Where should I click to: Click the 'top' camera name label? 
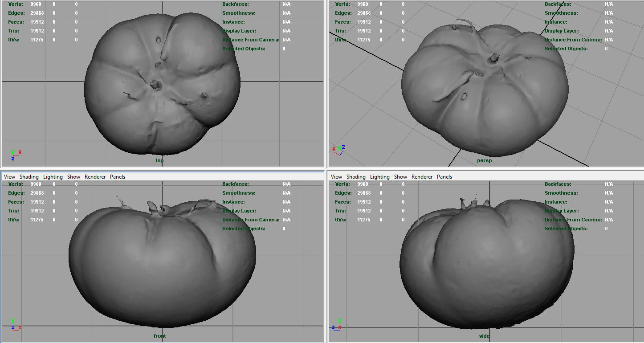click(x=159, y=160)
